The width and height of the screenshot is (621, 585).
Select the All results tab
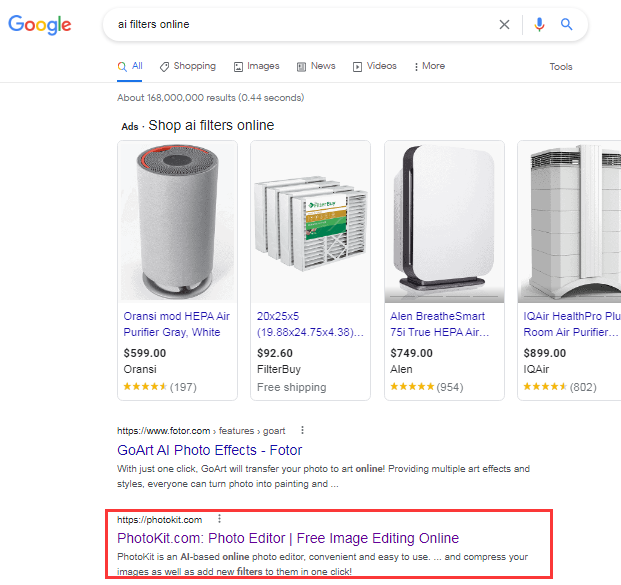coord(130,66)
